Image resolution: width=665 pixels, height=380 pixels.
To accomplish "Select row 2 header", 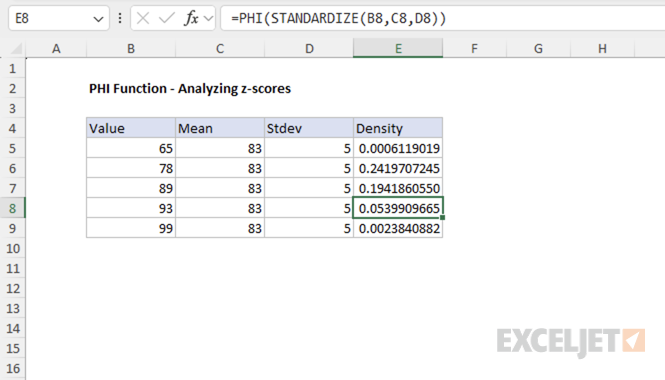I will pyautogui.click(x=12, y=88).
